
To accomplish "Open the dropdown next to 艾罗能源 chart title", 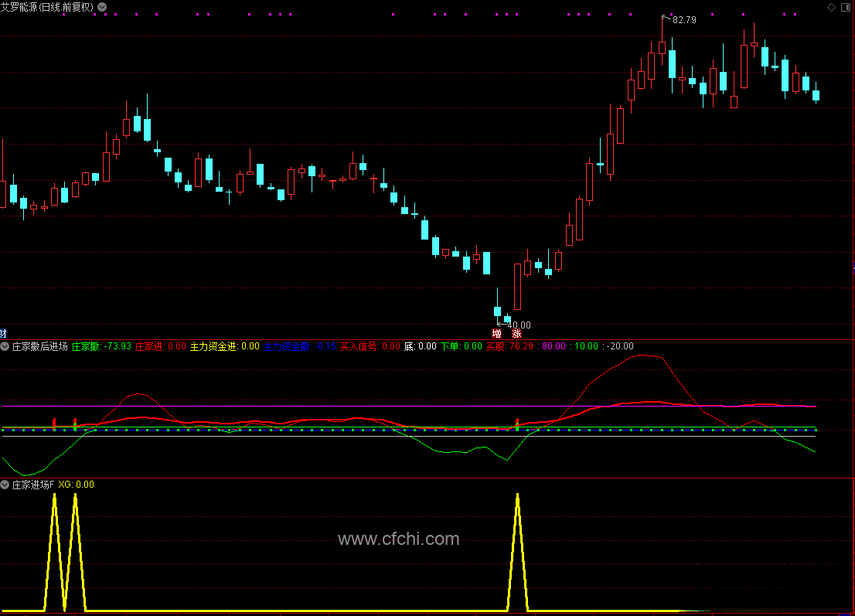I will click(102, 7).
